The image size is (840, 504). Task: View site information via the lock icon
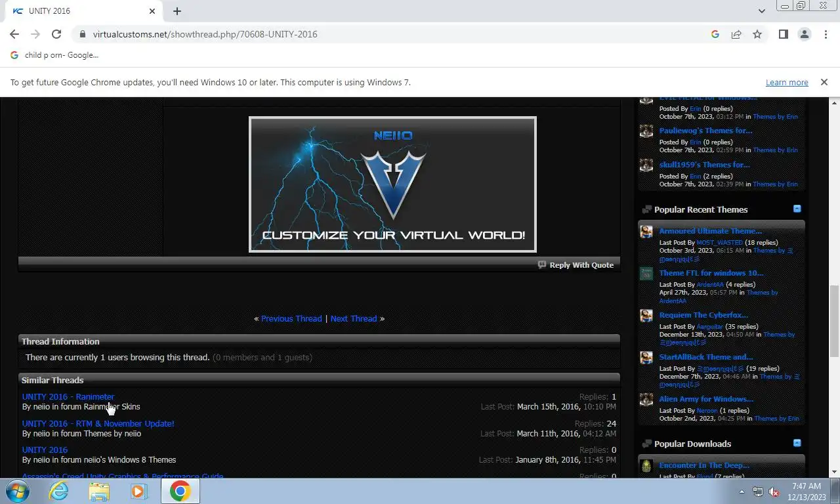tap(82, 34)
